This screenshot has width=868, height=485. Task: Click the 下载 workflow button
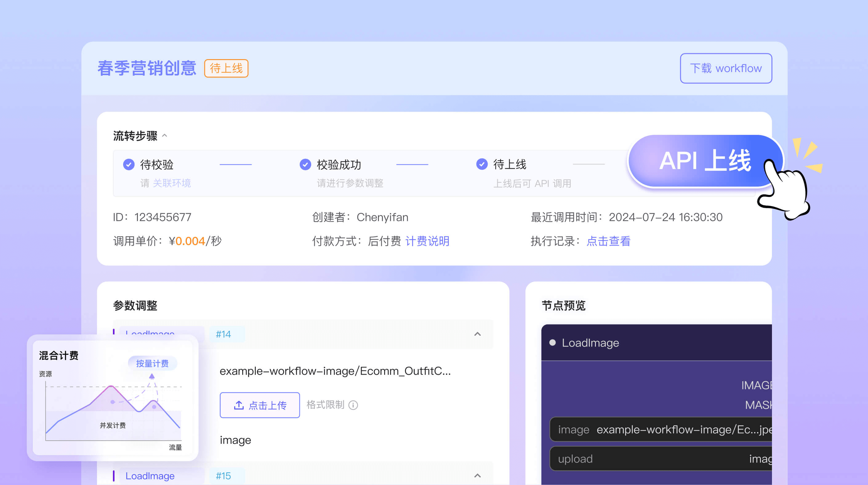[x=726, y=68]
